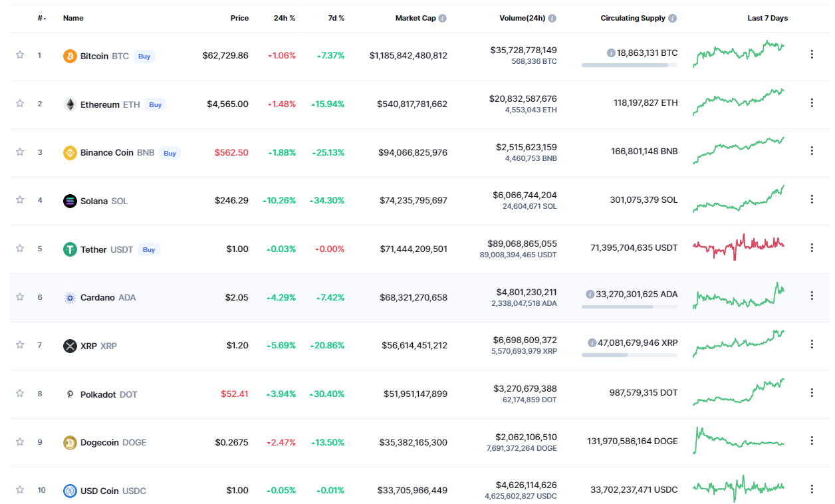Star Bitcoin to add to watchlist
This screenshot has height=504, width=835.
[x=20, y=55]
